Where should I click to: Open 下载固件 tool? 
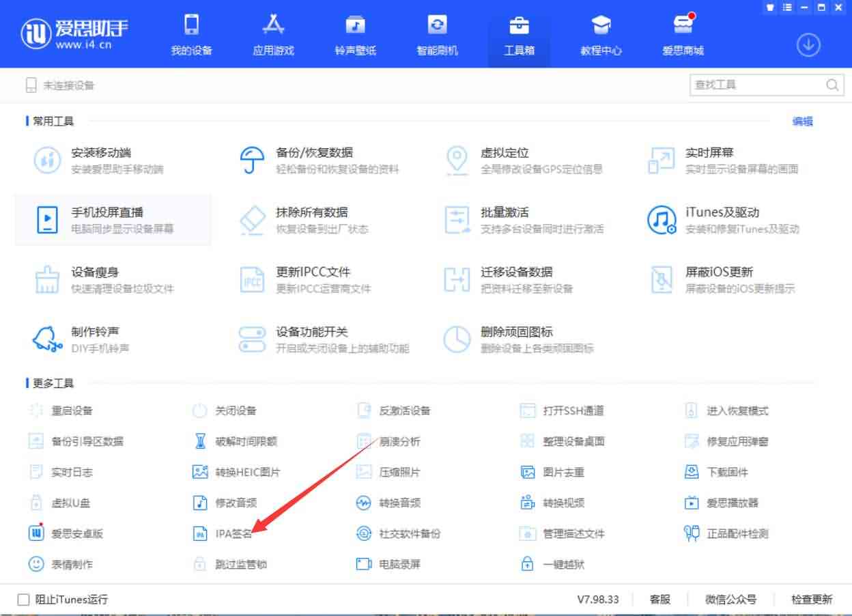pos(716,472)
